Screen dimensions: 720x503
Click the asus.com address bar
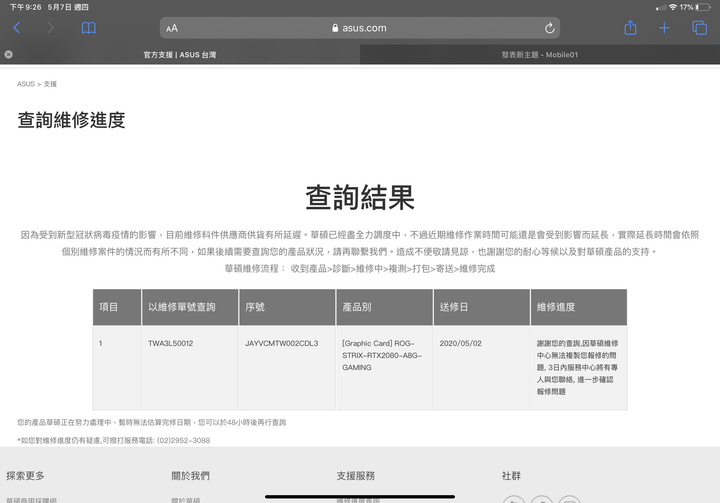[360, 28]
